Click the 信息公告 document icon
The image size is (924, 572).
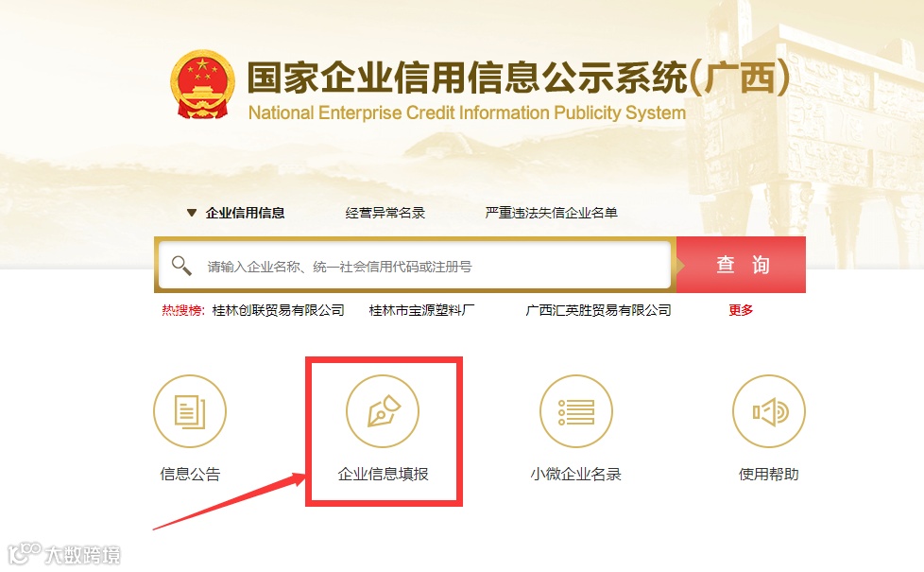(190, 411)
